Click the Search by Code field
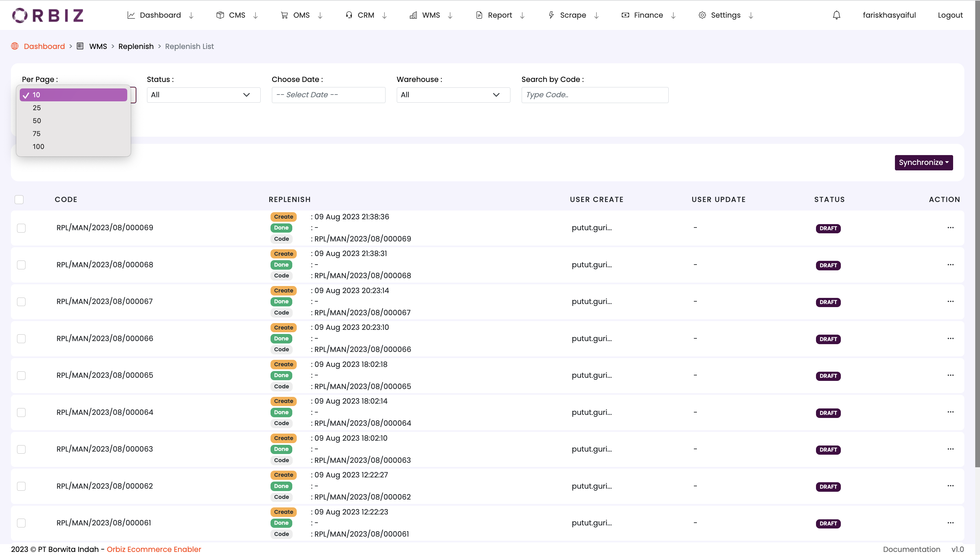The image size is (980, 555). 595,95
